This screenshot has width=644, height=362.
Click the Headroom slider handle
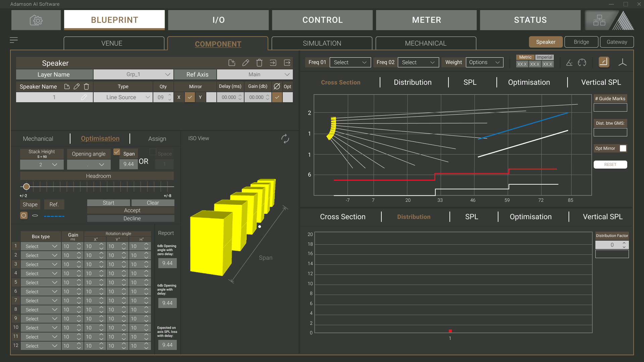[26, 187]
